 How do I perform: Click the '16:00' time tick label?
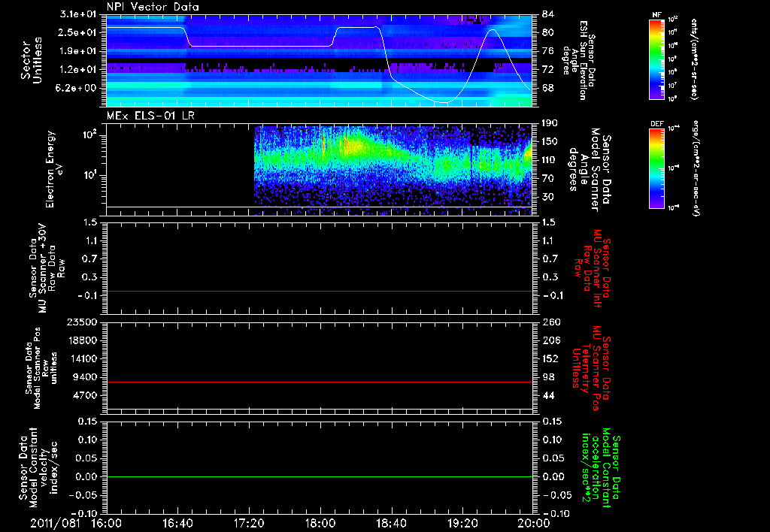107,523
